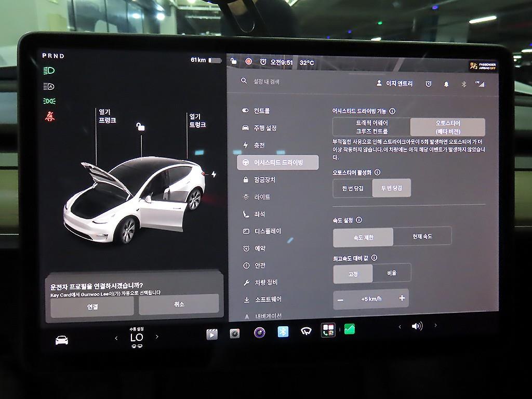Lower volume with left arrow
Viewport: 532px width, 399px height.
coord(400,327)
